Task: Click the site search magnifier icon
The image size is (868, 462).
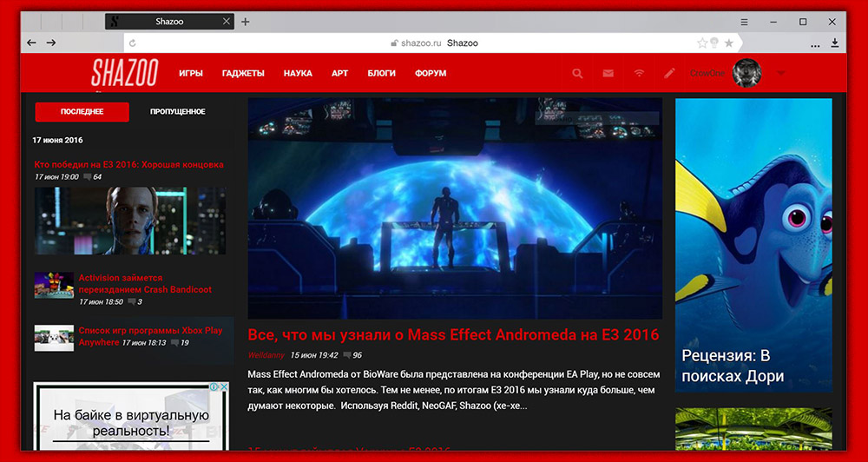Action: pyautogui.click(x=577, y=73)
